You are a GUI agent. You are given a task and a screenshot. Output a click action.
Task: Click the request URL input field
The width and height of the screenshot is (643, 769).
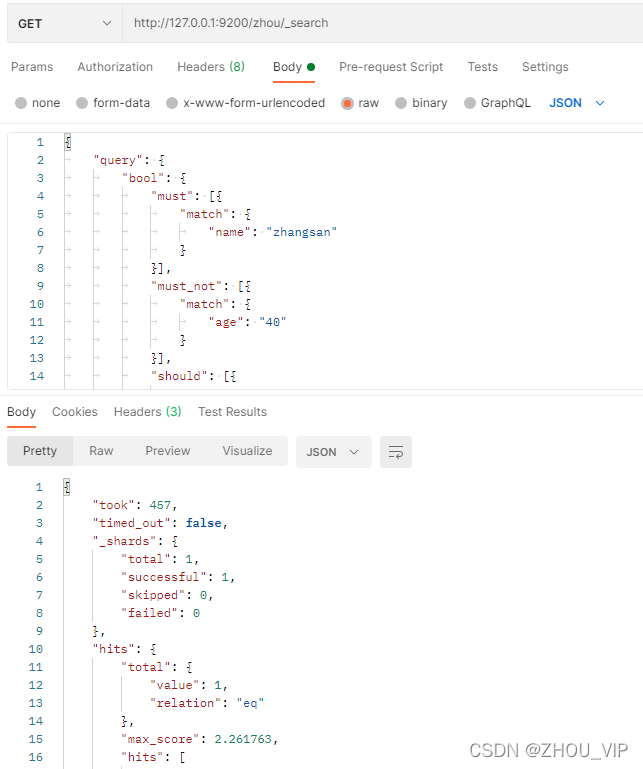pyautogui.click(x=383, y=24)
